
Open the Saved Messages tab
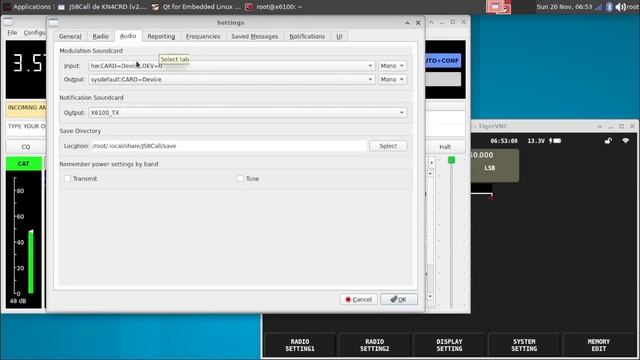point(254,36)
